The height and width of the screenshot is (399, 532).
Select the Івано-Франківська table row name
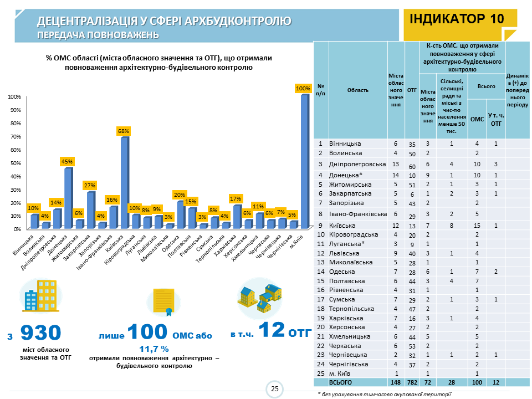click(357, 214)
